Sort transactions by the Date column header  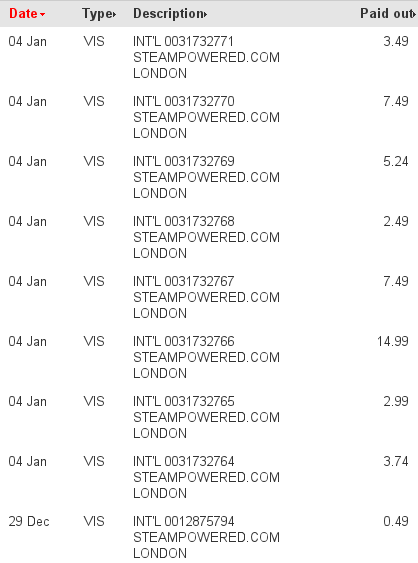click(x=23, y=14)
